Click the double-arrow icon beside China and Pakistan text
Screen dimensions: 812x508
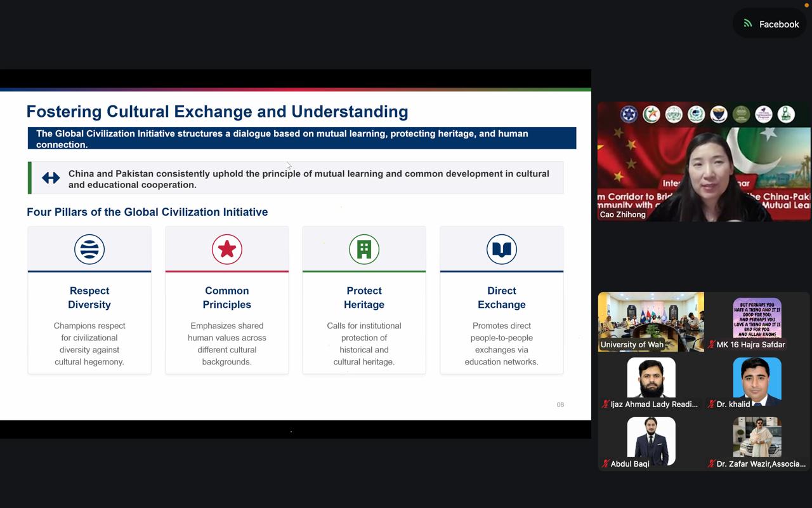coord(51,178)
